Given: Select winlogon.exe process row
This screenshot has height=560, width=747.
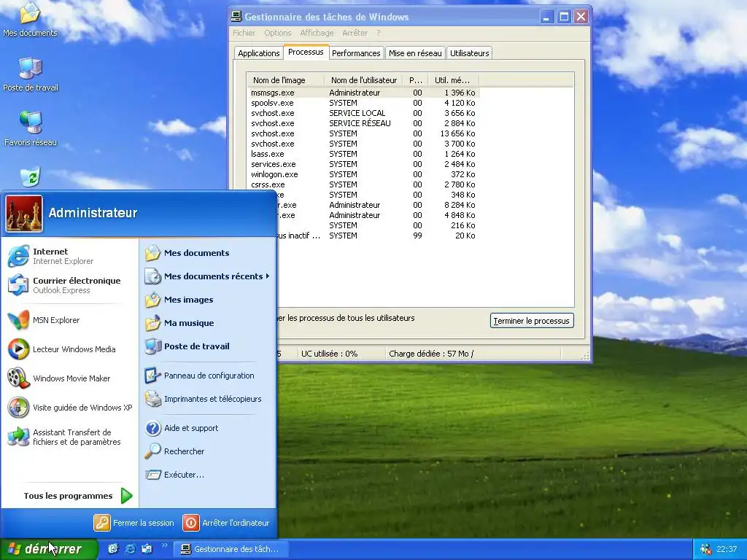Looking at the screenshot, I should pos(365,174).
